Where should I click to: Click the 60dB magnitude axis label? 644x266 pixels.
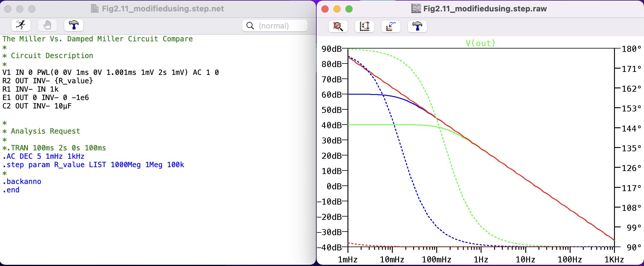click(x=332, y=95)
